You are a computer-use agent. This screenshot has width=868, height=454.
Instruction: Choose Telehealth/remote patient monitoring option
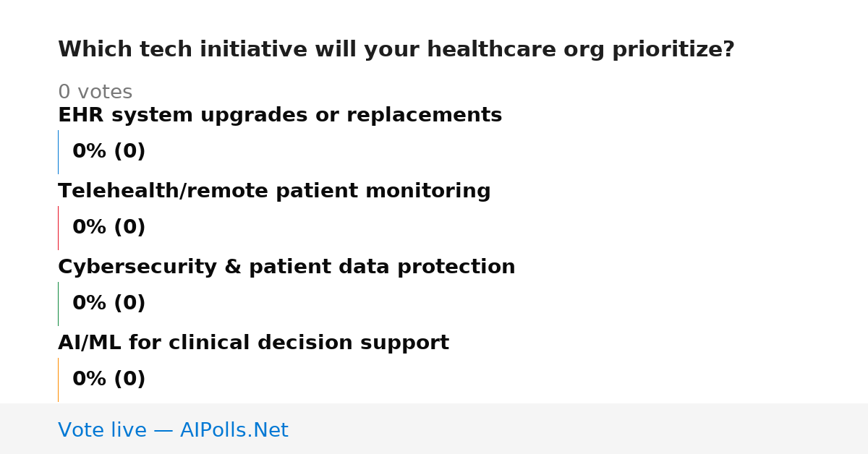coord(274,192)
